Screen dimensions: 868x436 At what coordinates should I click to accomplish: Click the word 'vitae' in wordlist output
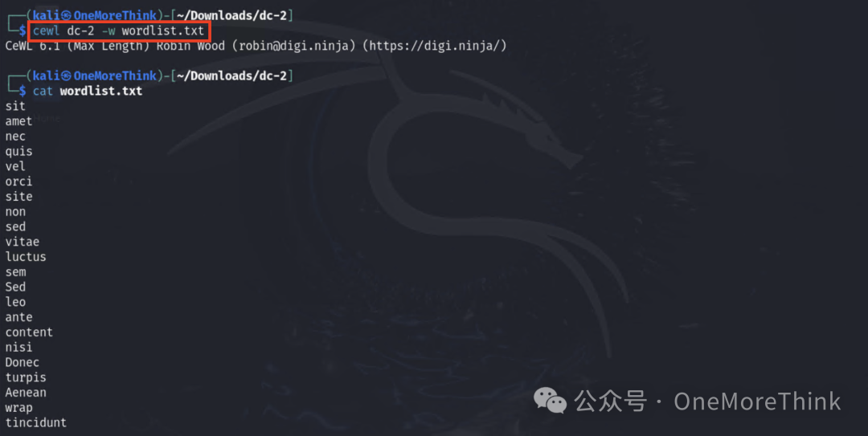[x=23, y=242]
